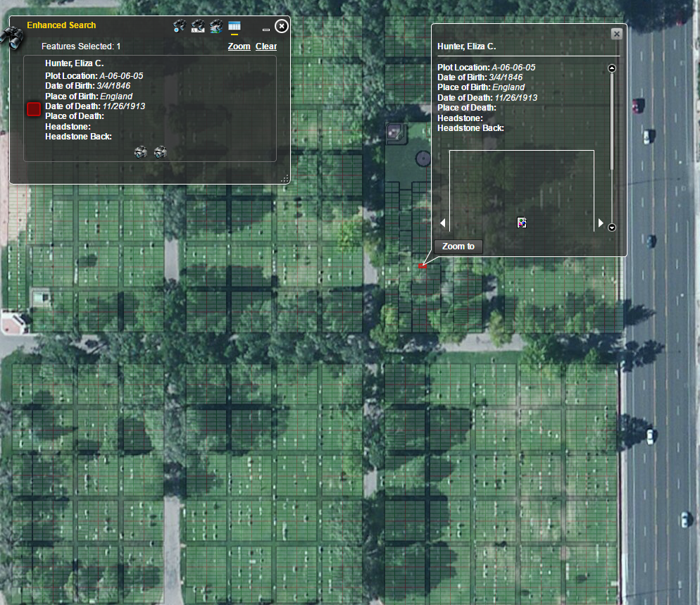The height and width of the screenshot is (605, 700).
Task: Select Hunter, Eliza C. result name
Action: point(74,63)
